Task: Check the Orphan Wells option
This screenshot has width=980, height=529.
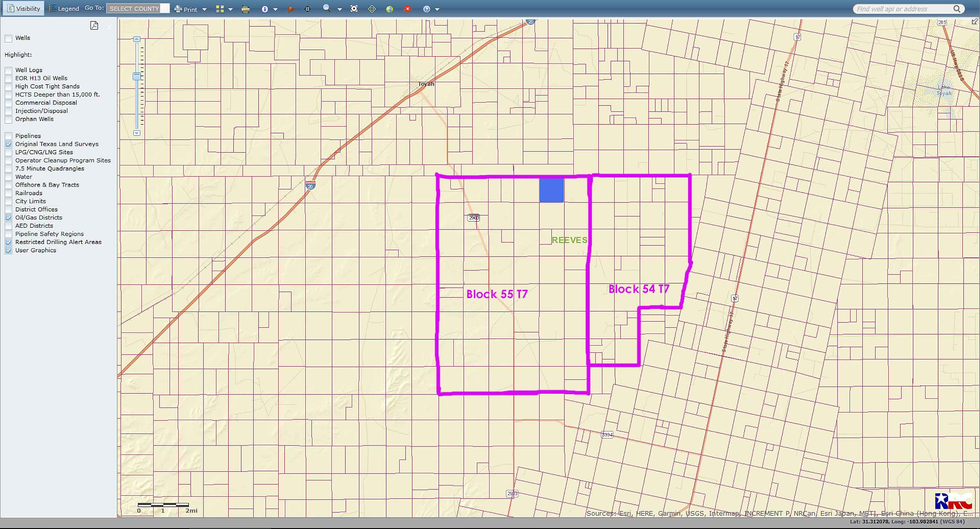Action: click(x=8, y=119)
